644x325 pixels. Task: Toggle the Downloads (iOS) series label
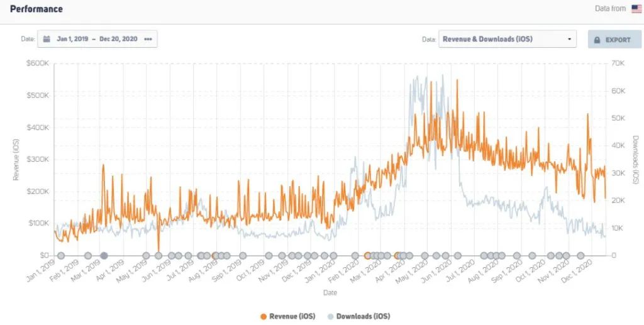pos(363,316)
